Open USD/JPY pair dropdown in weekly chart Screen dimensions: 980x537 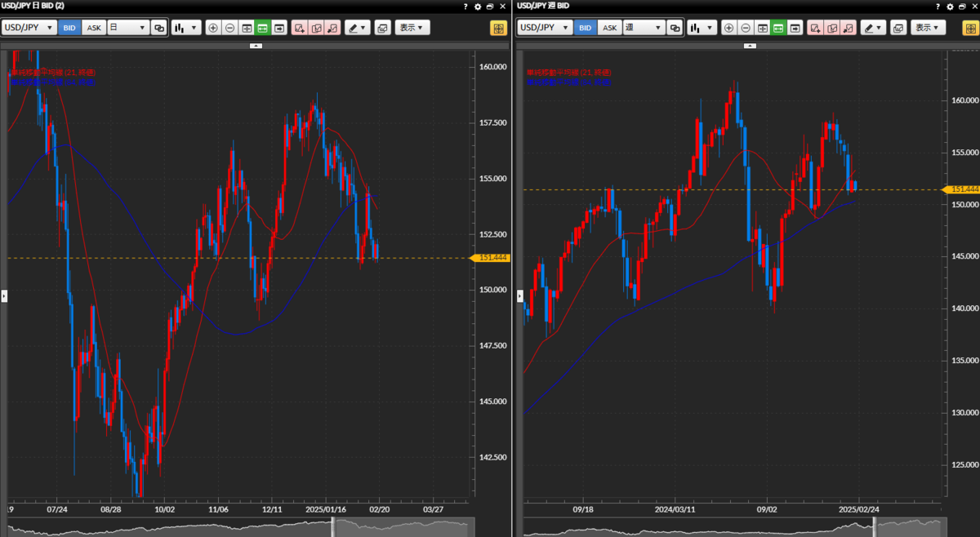click(546, 28)
